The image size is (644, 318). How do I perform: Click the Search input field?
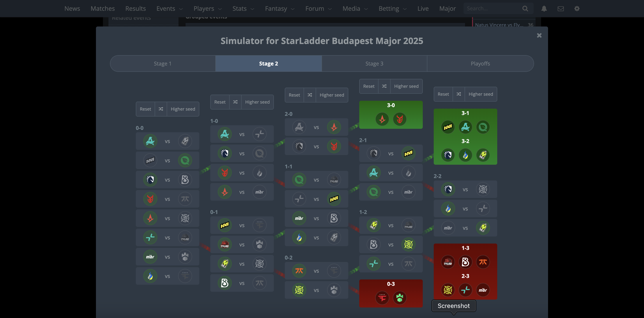click(491, 9)
